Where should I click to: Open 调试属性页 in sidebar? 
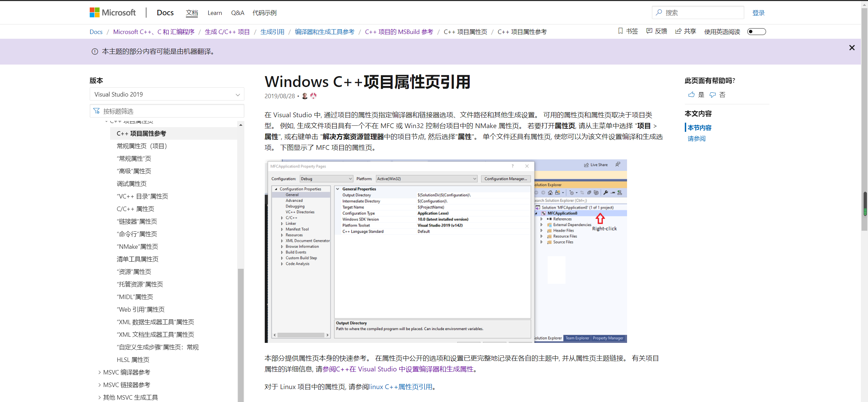point(132,183)
